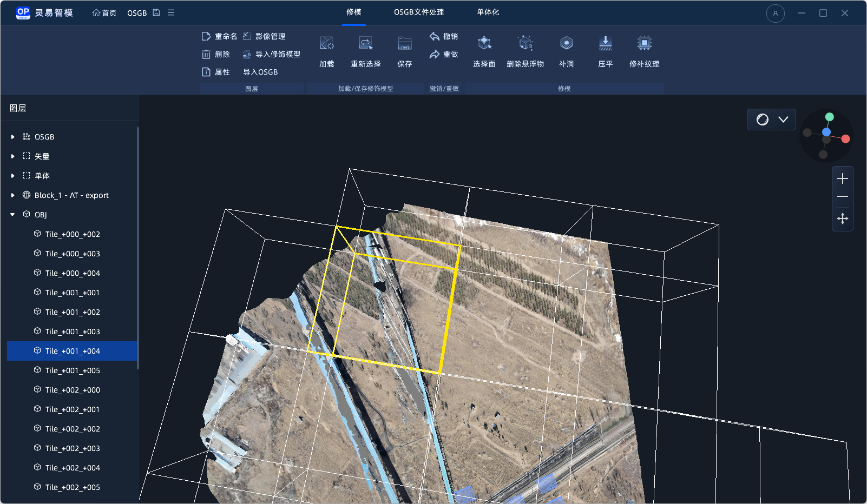Open the 单体化 tab

[x=488, y=12]
